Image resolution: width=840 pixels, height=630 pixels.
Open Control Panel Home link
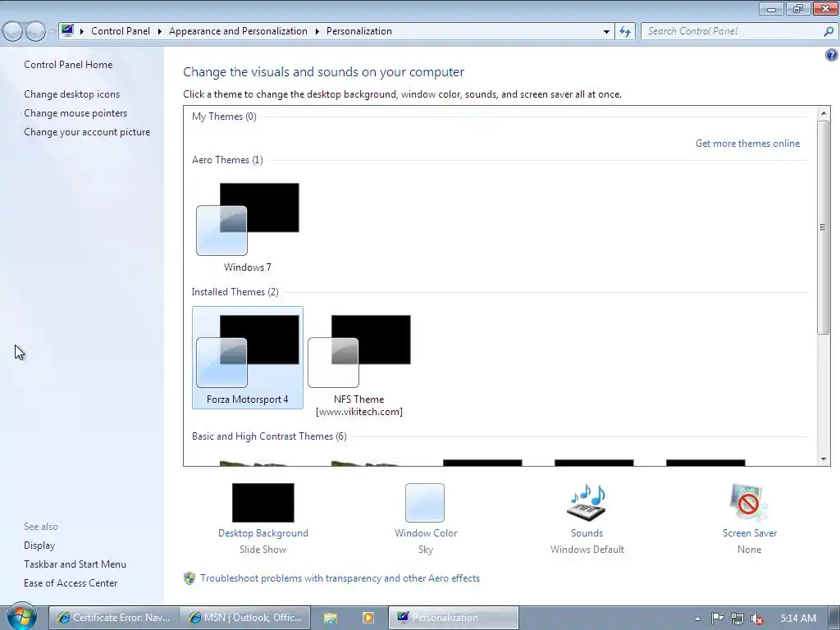[68, 64]
